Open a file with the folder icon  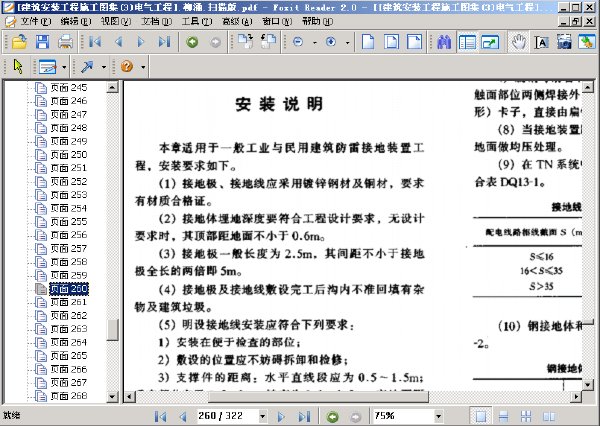coord(19,42)
